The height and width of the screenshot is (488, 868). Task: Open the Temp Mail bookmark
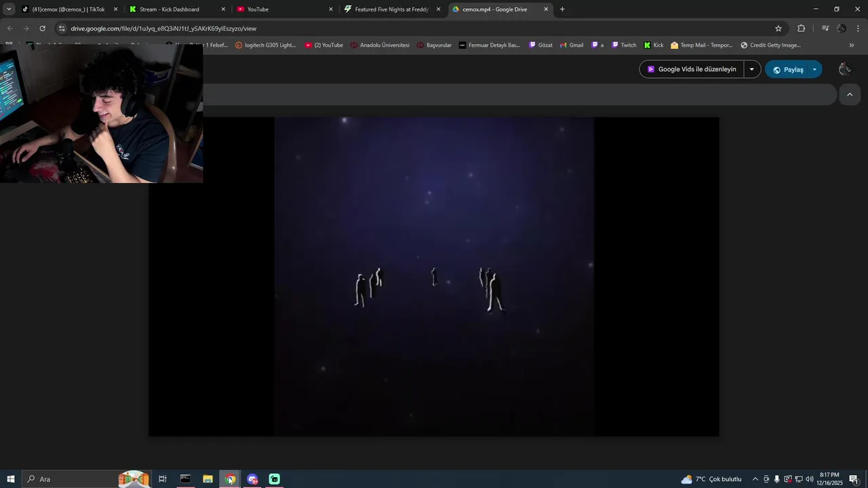click(702, 45)
